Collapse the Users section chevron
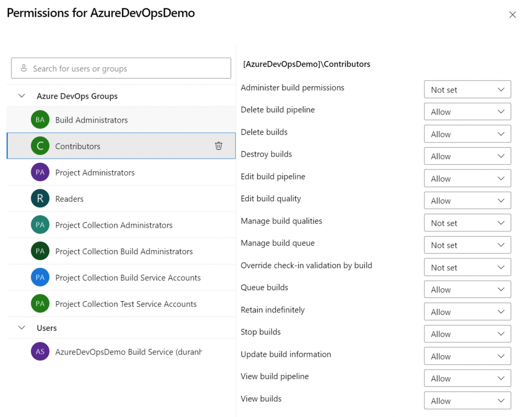The height and width of the screenshot is (417, 532). pos(22,328)
